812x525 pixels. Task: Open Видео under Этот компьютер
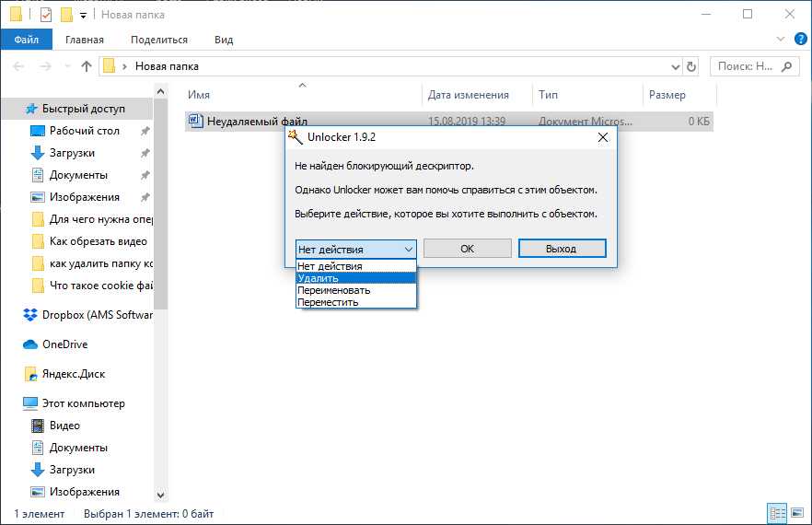pos(64,426)
